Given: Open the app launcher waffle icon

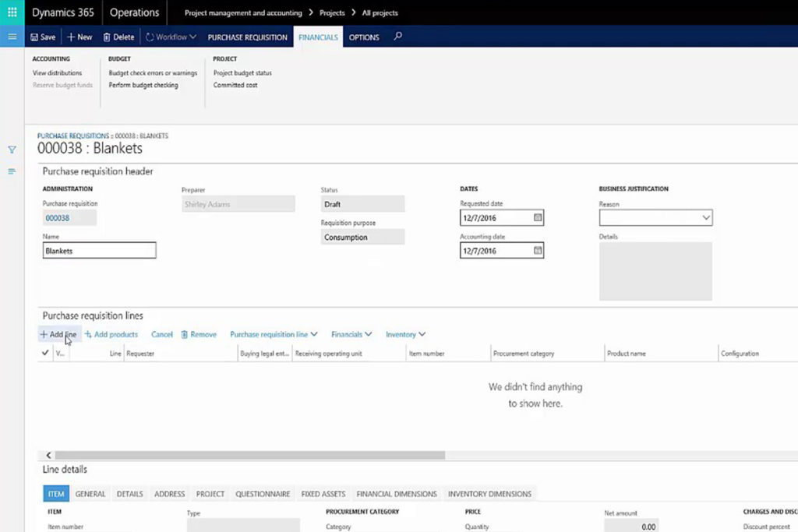Looking at the screenshot, I should [12, 12].
